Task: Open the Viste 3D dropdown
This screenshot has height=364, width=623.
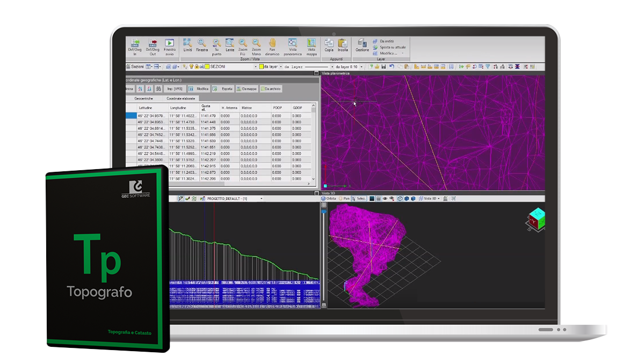Action: [429, 199]
